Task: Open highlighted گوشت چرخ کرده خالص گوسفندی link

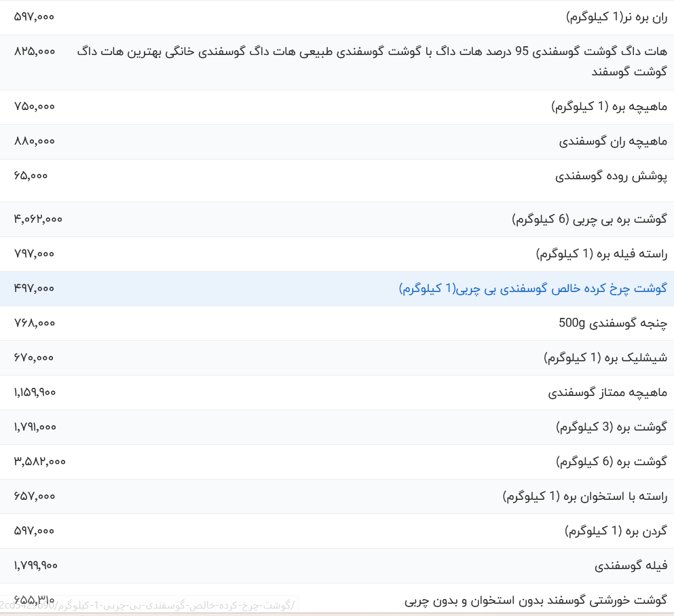Action: (533, 289)
